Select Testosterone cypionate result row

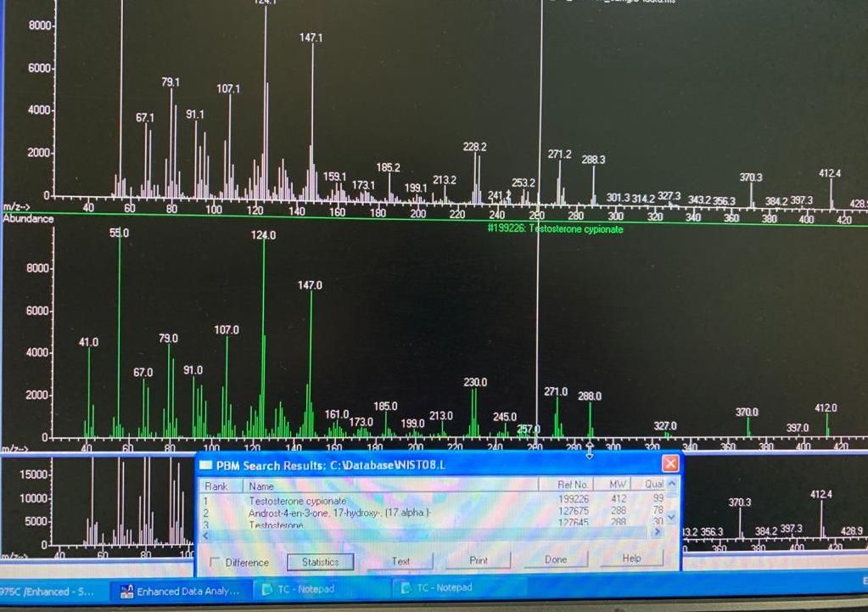pyautogui.click(x=297, y=501)
